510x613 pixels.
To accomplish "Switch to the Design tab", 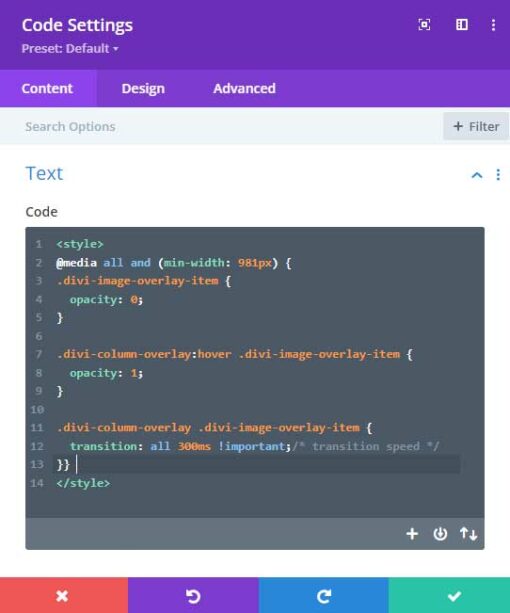I will pos(143,88).
